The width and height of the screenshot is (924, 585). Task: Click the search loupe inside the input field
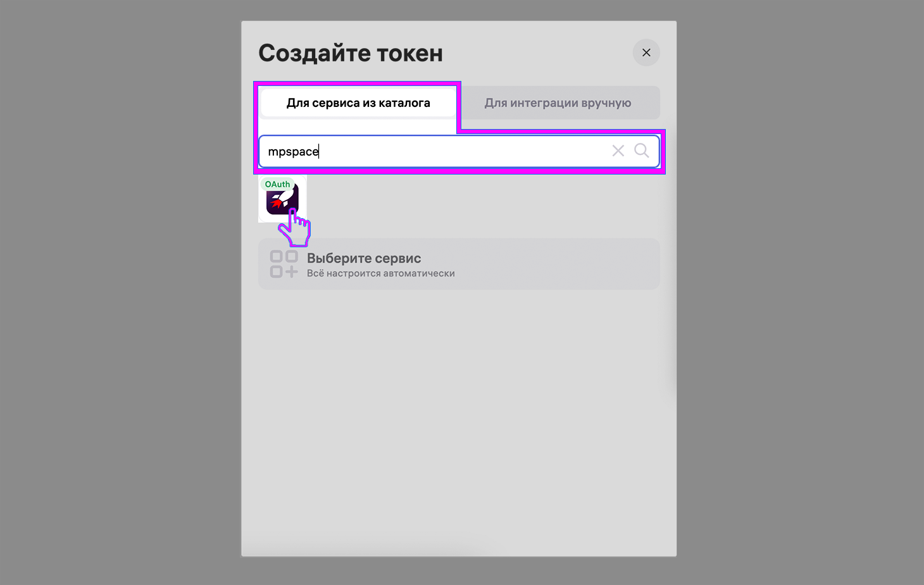(641, 151)
